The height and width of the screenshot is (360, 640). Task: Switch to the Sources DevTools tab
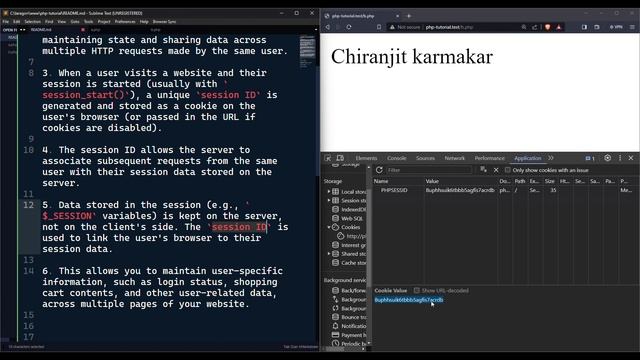(x=425, y=158)
